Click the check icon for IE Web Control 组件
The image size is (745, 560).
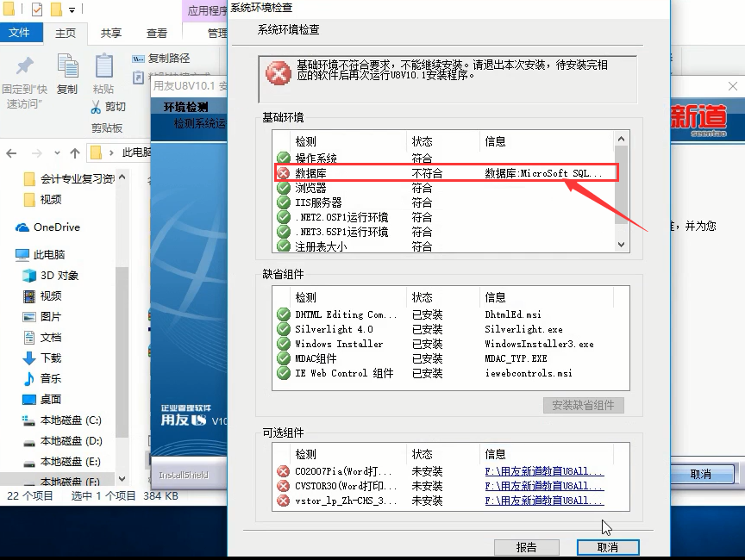(284, 373)
